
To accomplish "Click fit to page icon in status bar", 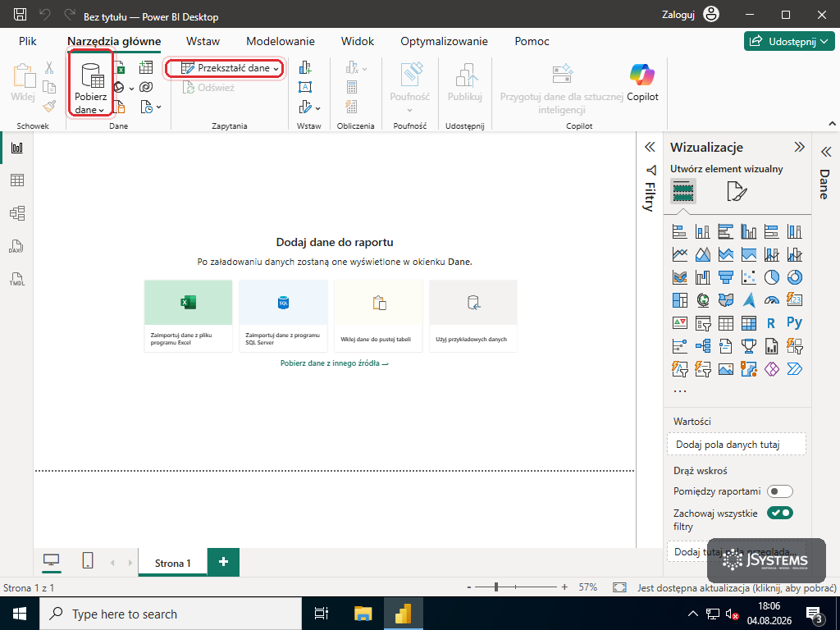I will coord(619,587).
